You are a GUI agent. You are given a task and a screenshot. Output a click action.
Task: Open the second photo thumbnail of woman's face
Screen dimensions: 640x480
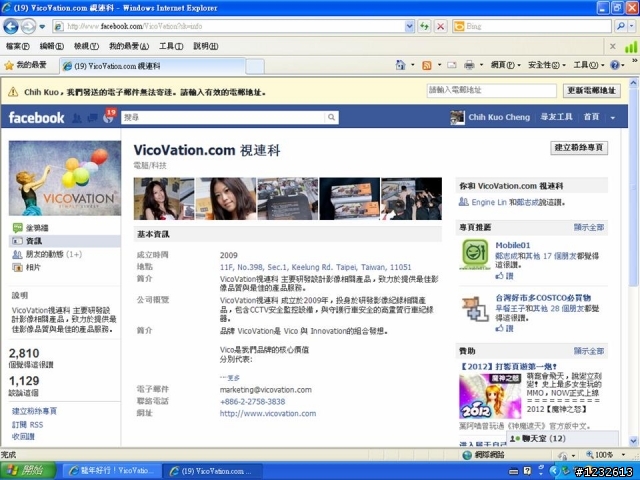click(x=226, y=199)
